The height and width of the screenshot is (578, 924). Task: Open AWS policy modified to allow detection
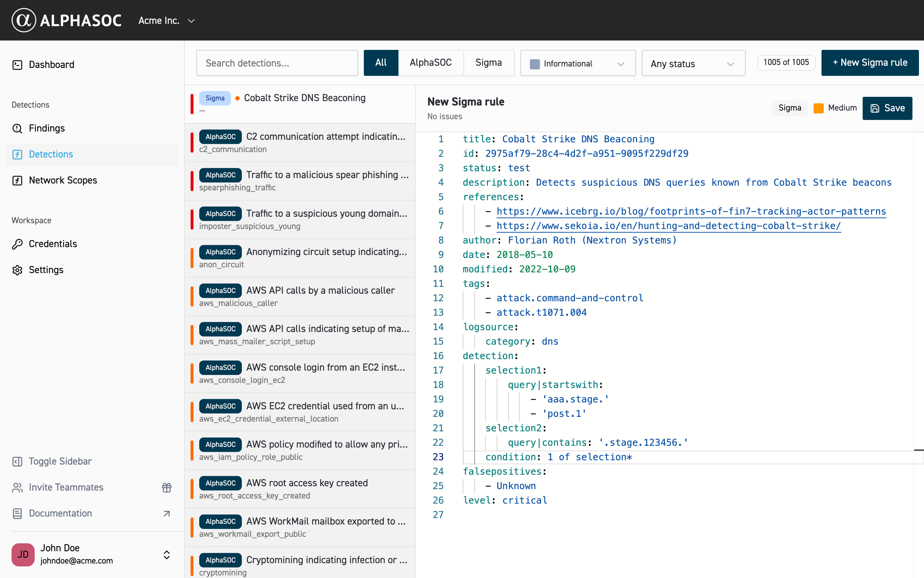click(x=300, y=450)
